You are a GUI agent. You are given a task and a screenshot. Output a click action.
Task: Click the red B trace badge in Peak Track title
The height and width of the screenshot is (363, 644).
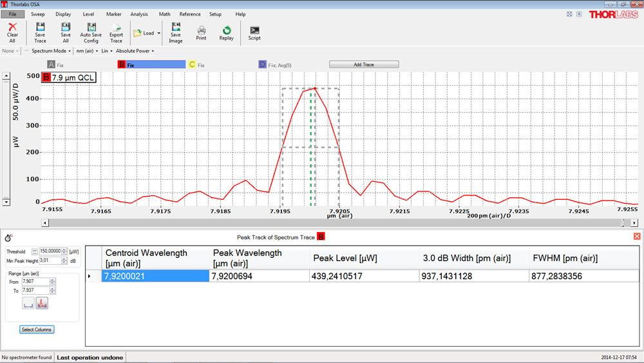pos(321,237)
